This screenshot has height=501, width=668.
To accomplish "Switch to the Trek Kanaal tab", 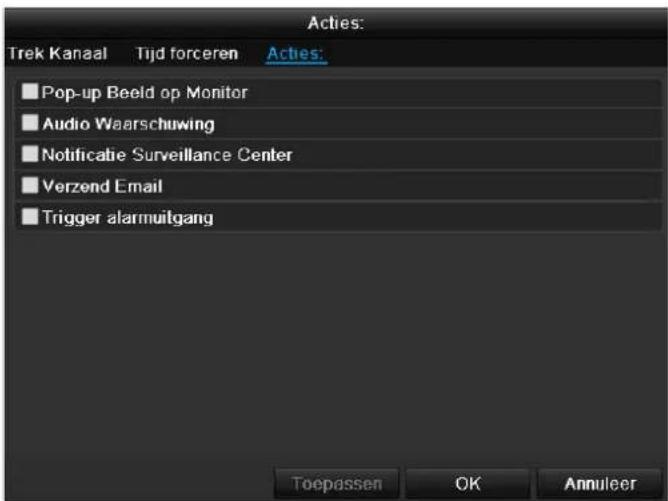I will click(x=58, y=54).
